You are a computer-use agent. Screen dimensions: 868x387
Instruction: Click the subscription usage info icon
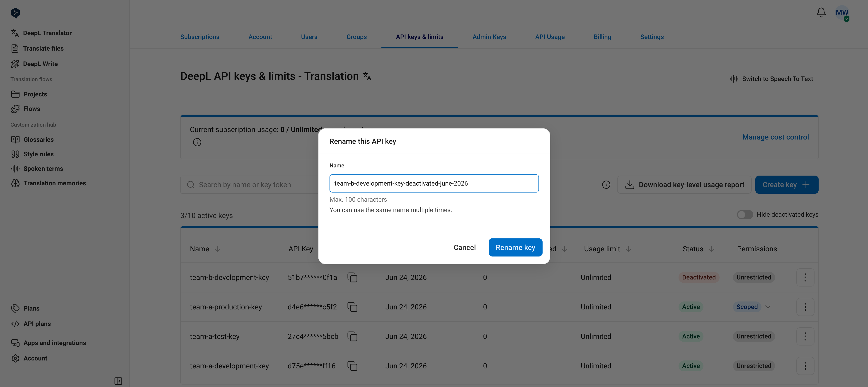pyautogui.click(x=197, y=142)
